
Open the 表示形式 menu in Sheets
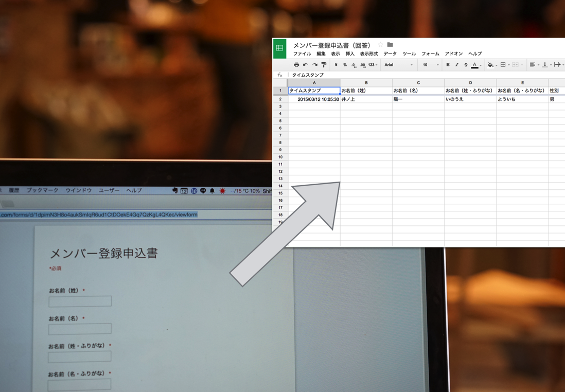[x=369, y=54]
